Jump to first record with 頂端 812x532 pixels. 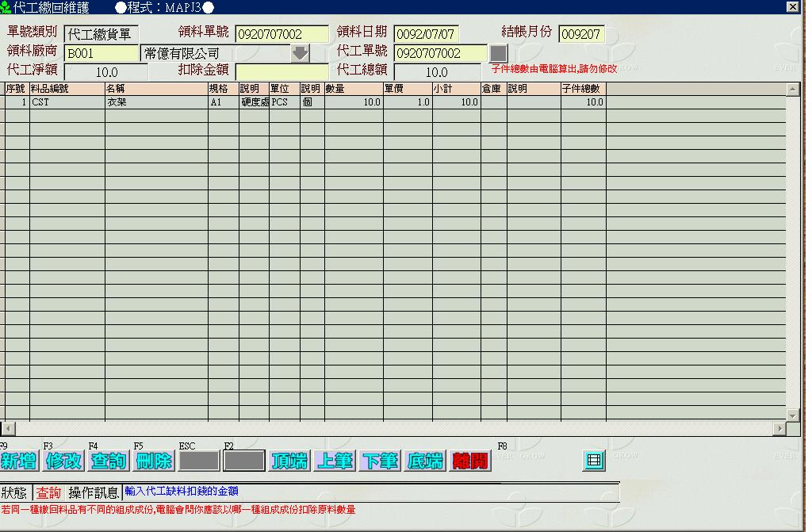coord(289,461)
